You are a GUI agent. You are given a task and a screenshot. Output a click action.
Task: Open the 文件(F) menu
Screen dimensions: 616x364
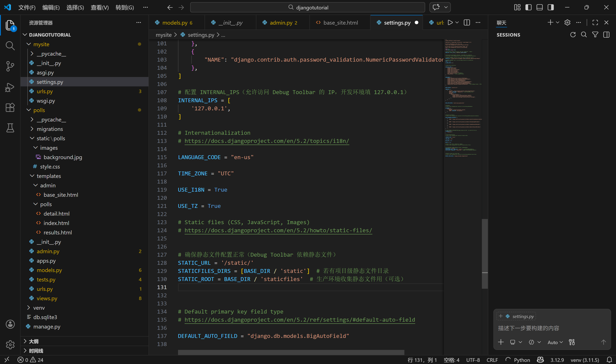[x=27, y=7]
